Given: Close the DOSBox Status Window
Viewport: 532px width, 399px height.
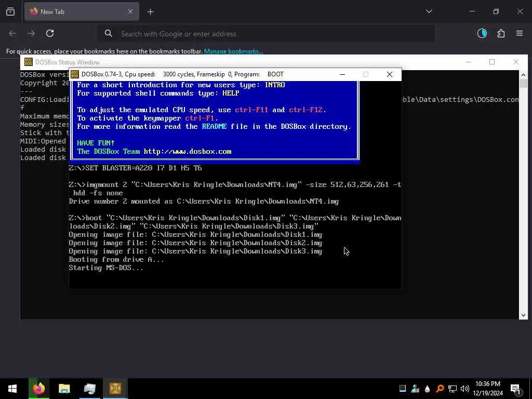Looking at the screenshot, I should (x=516, y=62).
